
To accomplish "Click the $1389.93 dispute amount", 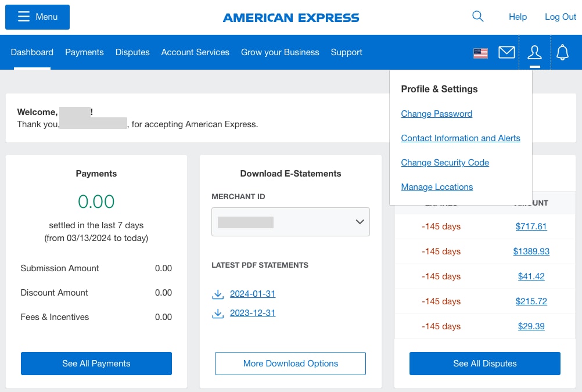I will pos(531,251).
